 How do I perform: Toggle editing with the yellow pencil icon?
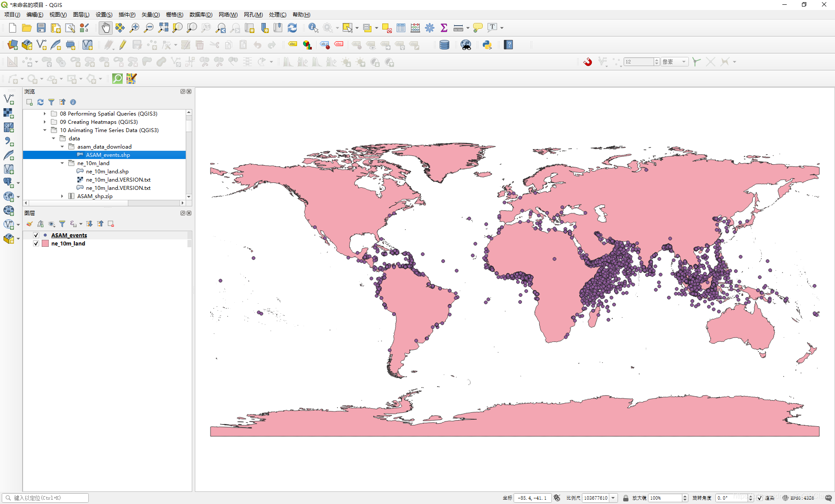[x=123, y=45]
